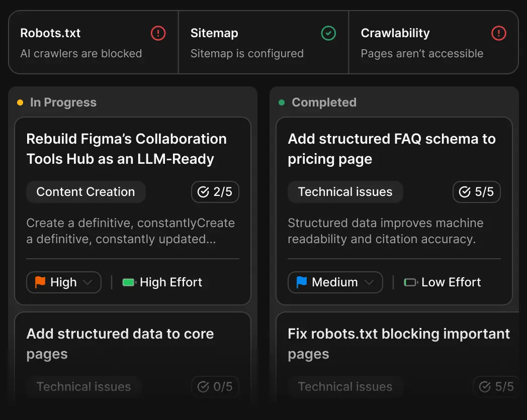Click the 5/5 badge on FAQ schema card
This screenshot has width=527, height=420.
477,192
